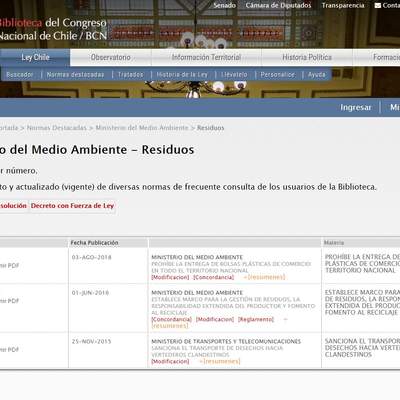Go to Normas Destacadas breadcrumb

pyautogui.click(x=57, y=128)
